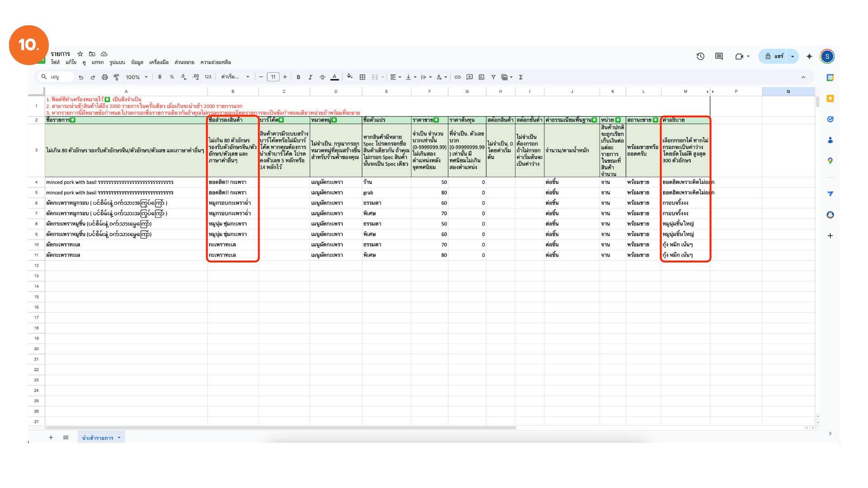Toggle strikethrough formatting

tap(322, 77)
